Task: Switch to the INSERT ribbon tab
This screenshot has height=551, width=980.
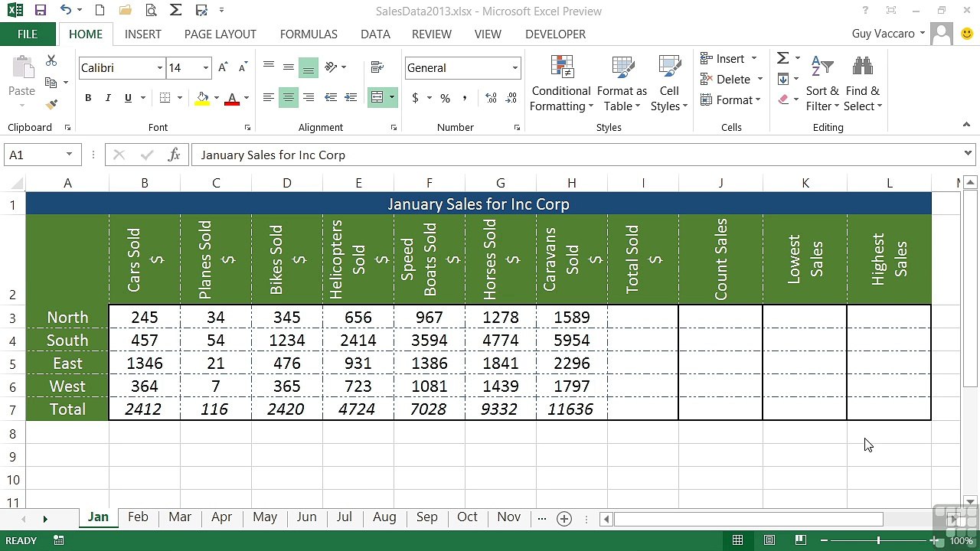Action: (143, 34)
